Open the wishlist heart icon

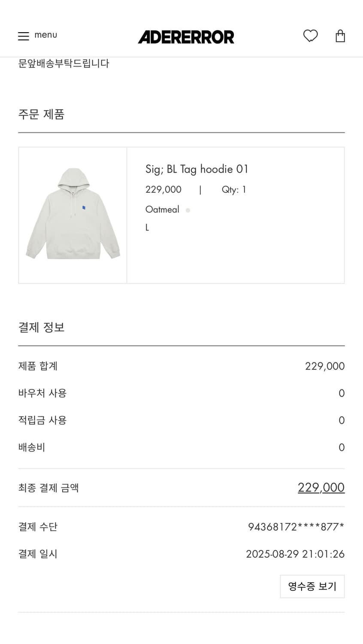coord(310,36)
